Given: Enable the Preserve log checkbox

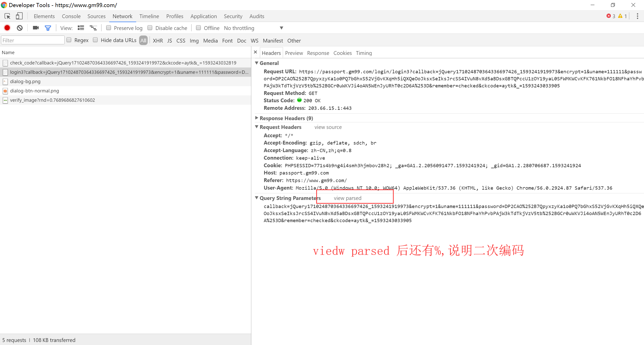Looking at the screenshot, I should point(109,28).
